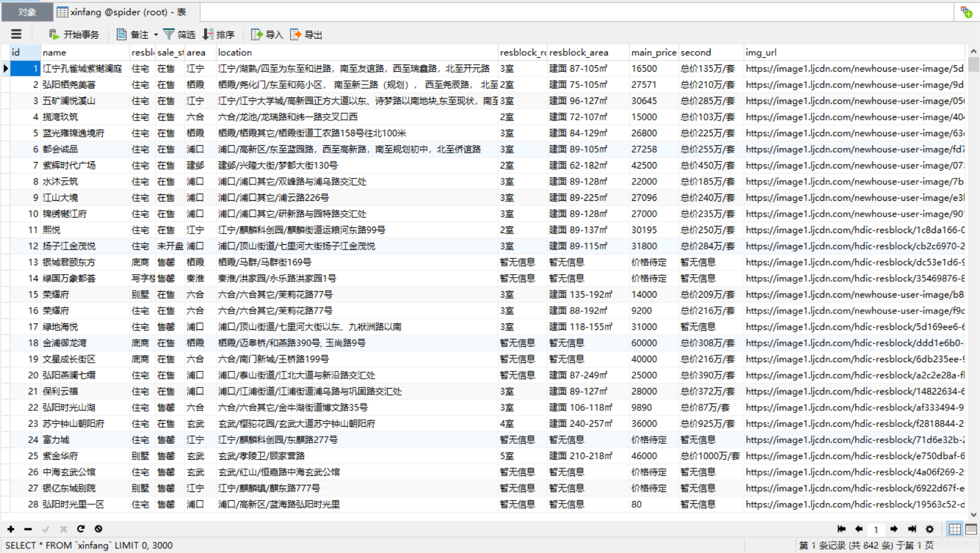Select location cell '玄武/孝陵卫/顾家营路'

coord(357,456)
